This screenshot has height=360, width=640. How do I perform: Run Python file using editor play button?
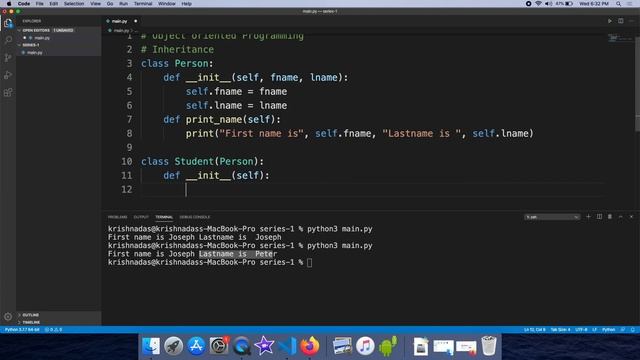point(610,21)
